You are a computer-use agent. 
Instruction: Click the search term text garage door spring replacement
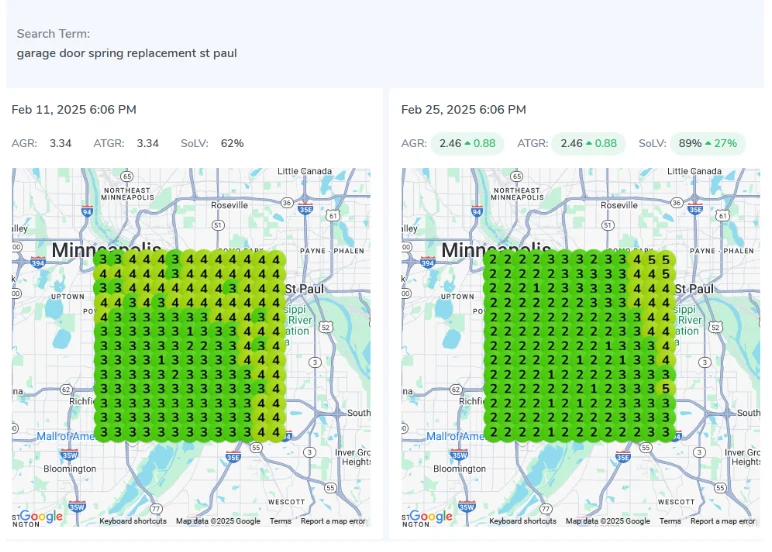126,53
